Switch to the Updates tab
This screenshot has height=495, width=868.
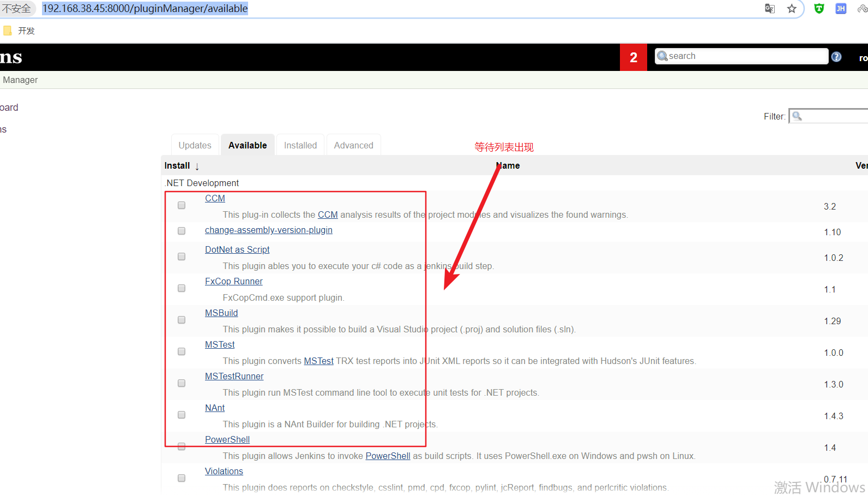pos(195,145)
